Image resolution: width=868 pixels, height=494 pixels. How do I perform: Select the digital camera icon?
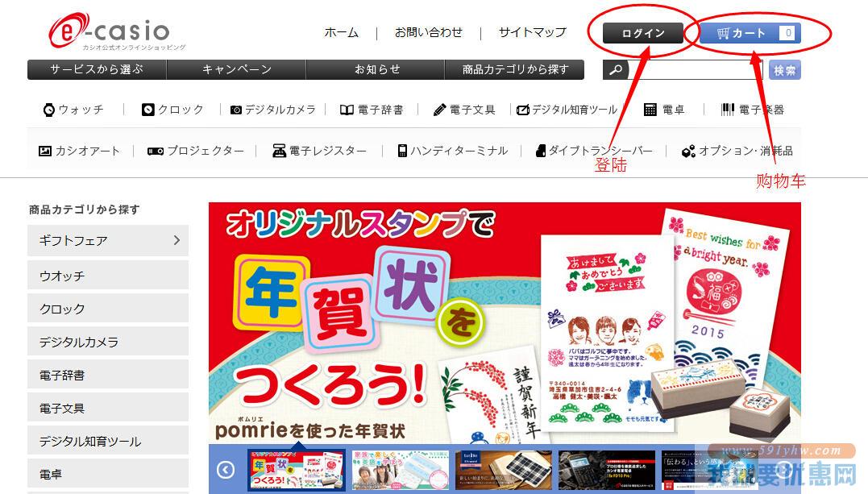click(x=236, y=110)
